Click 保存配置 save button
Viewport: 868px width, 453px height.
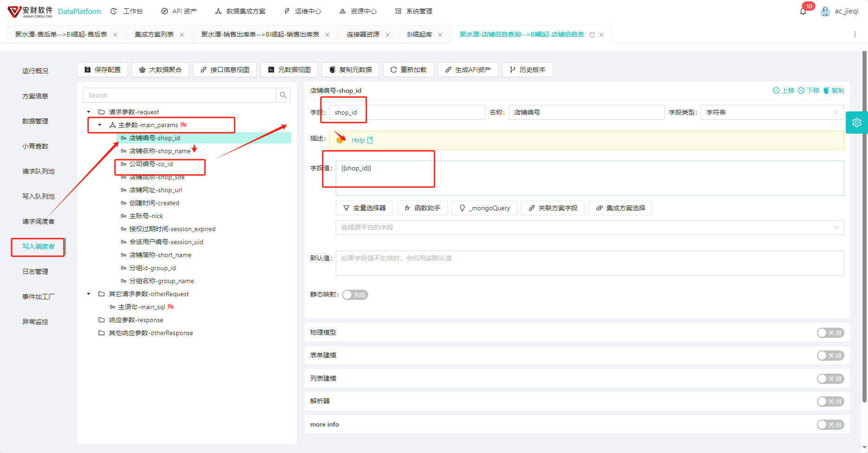point(102,70)
